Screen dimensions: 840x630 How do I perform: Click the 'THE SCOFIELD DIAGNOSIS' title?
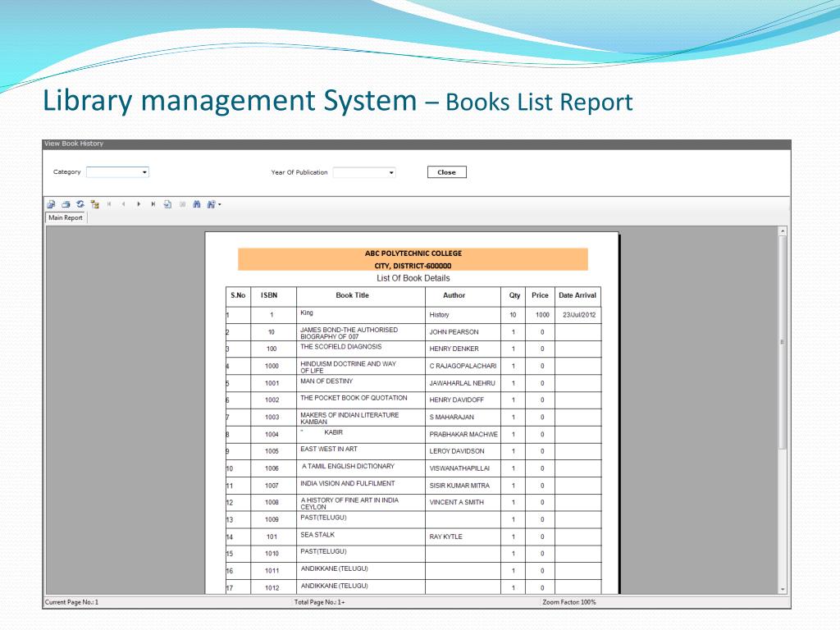[340, 347]
